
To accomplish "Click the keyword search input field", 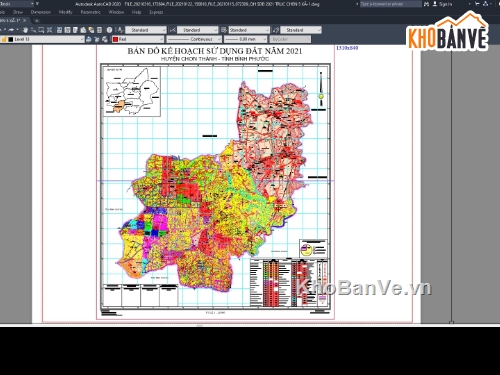I will 391,4.
